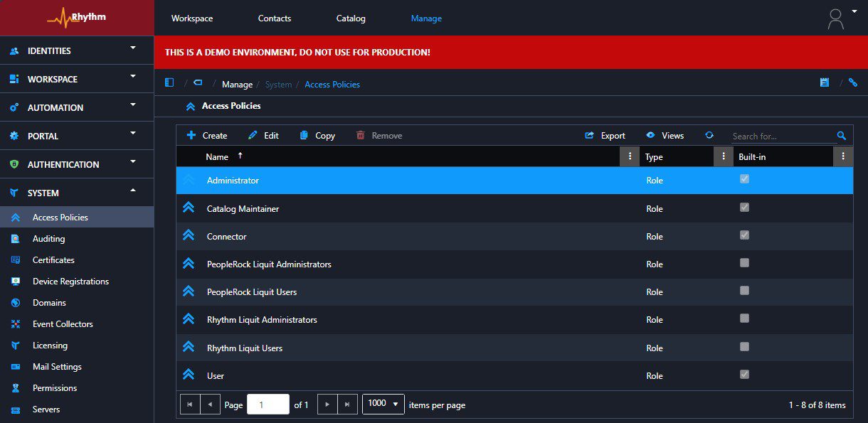The width and height of the screenshot is (868, 423).
Task: Toggle Built-in checkbox for PeopleRock Liquit Users
Action: coord(744,291)
